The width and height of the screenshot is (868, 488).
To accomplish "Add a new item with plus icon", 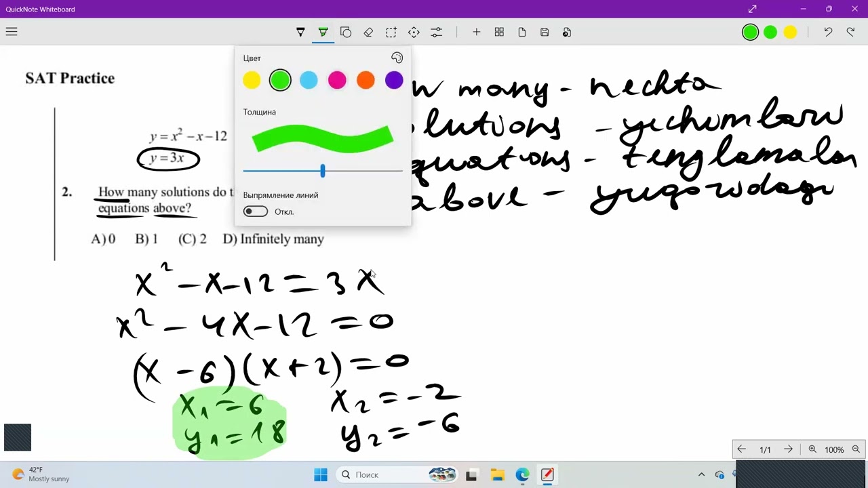I will click(x=477, y=32).
